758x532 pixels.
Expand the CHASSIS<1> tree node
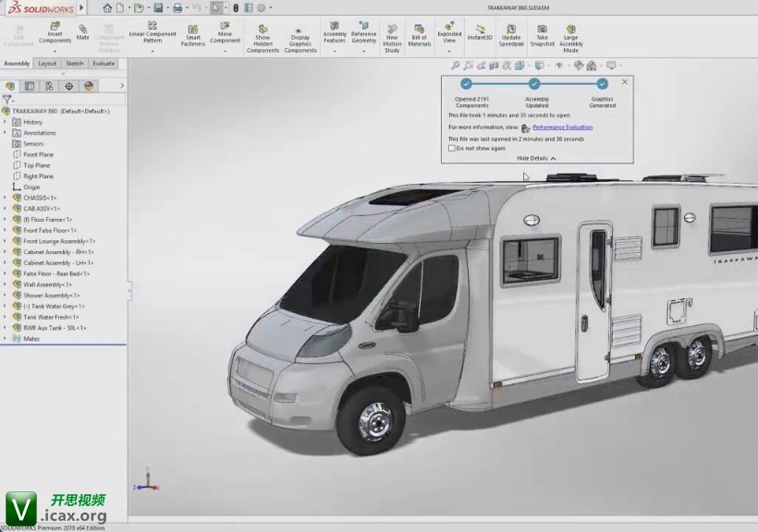[x=6, y=198]
